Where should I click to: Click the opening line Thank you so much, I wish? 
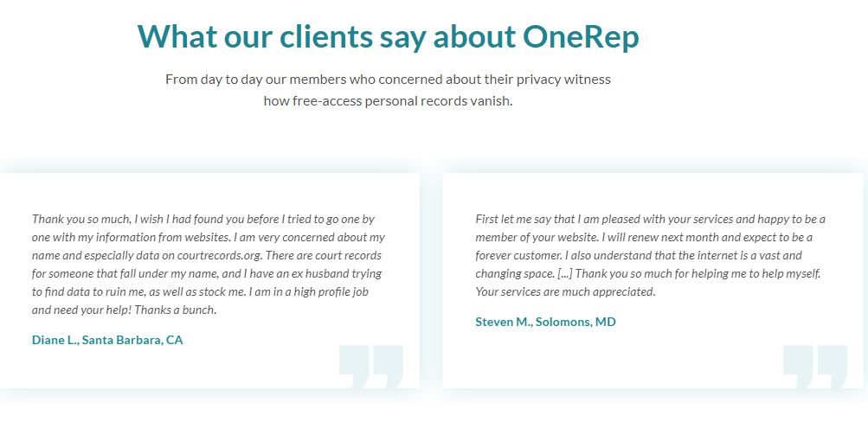pyautogui.click(x=95, y=220)
